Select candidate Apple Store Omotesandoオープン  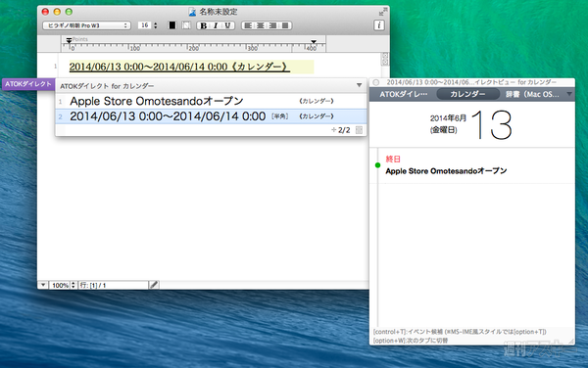[x=211, y=101]
